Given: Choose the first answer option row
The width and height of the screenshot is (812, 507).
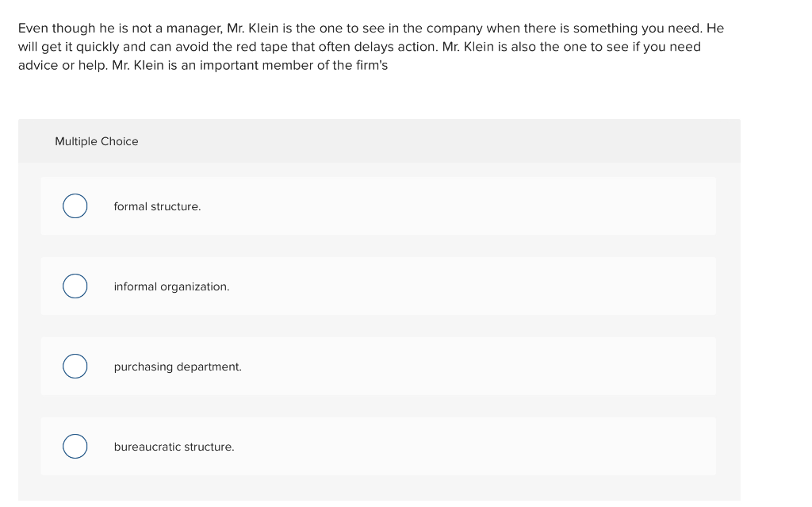Looking at the screenshot, I should 378,205.
